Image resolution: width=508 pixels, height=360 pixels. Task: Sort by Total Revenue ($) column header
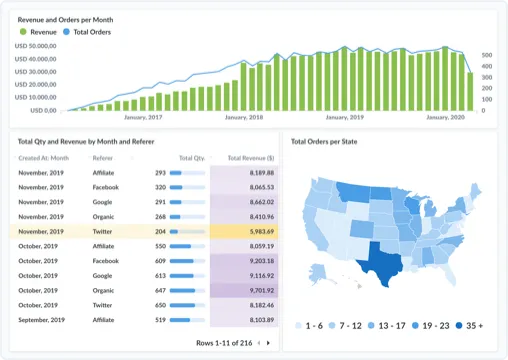point(251,158)
